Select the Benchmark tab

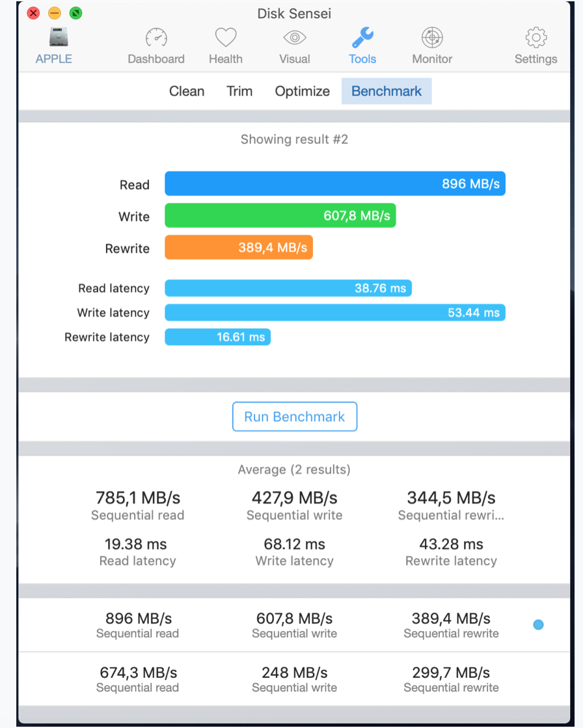pos(386,91)
